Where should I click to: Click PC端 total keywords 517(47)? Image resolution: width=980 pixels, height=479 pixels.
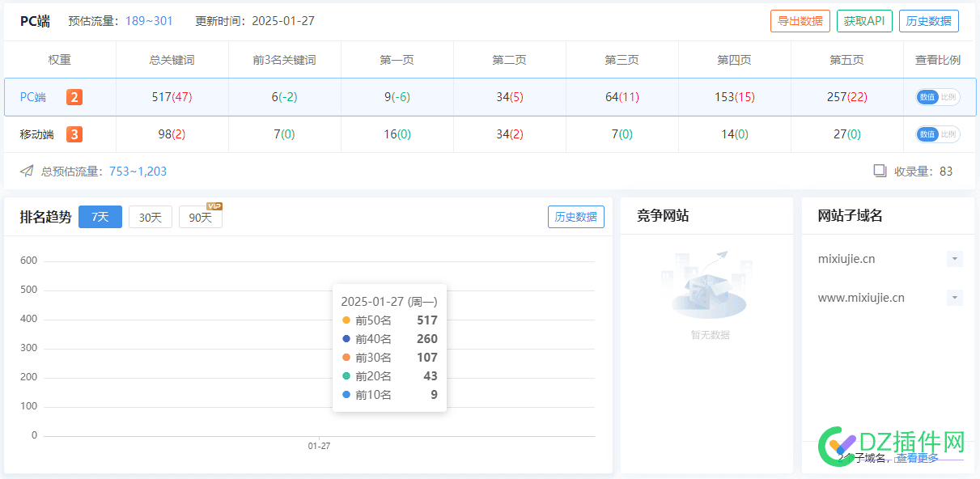pyautogui.click(x=172, y=97)
